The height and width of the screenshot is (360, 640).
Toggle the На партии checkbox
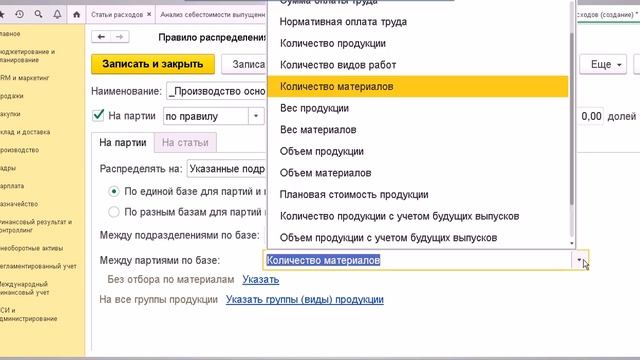click(x=98, y=116)
